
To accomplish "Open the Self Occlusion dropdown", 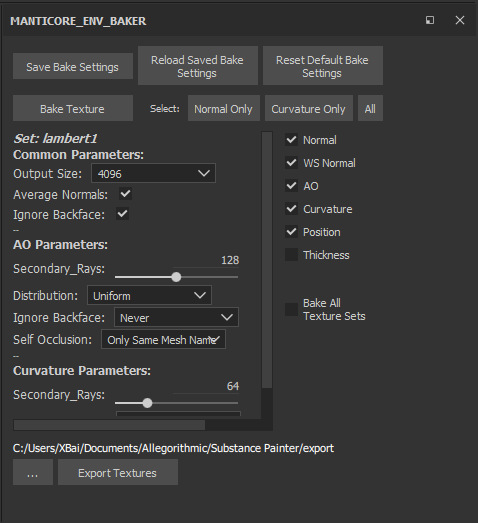I will pyautogui.click(x=163, y=339).
